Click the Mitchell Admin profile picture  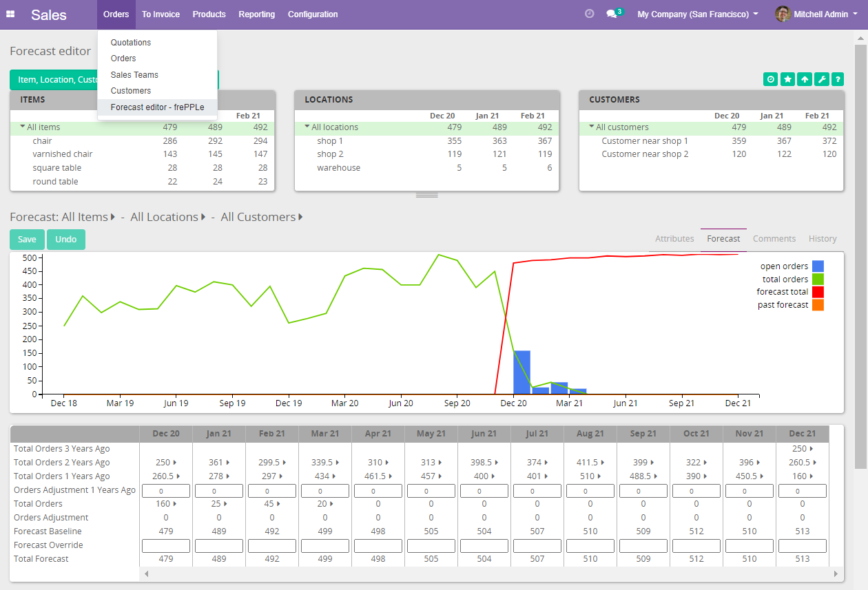[x=783, y=14]
